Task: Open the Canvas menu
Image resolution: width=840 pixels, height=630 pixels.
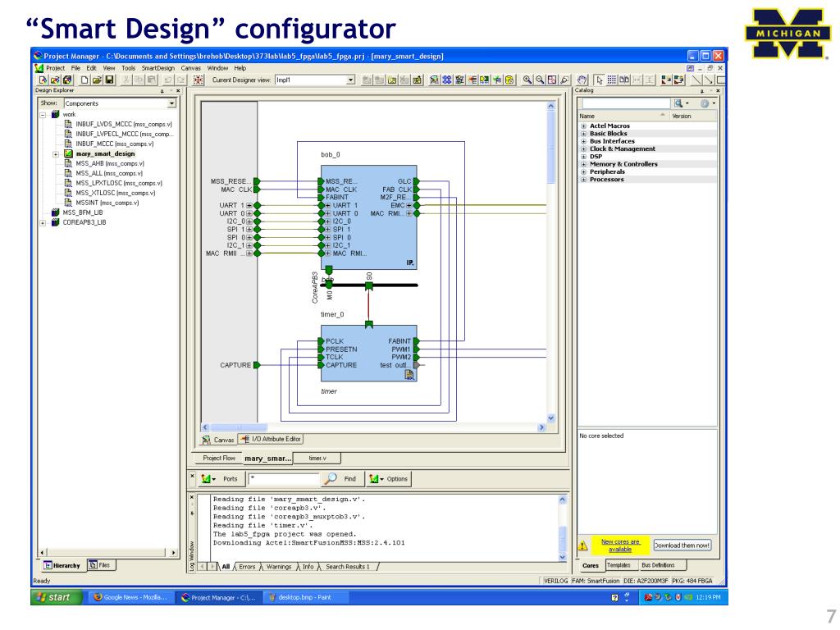Action: click(x=190, y=68)
